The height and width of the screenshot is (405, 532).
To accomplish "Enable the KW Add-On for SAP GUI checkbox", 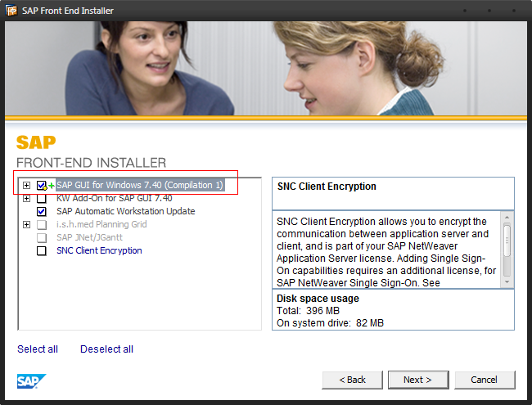I will pos(42,199).
